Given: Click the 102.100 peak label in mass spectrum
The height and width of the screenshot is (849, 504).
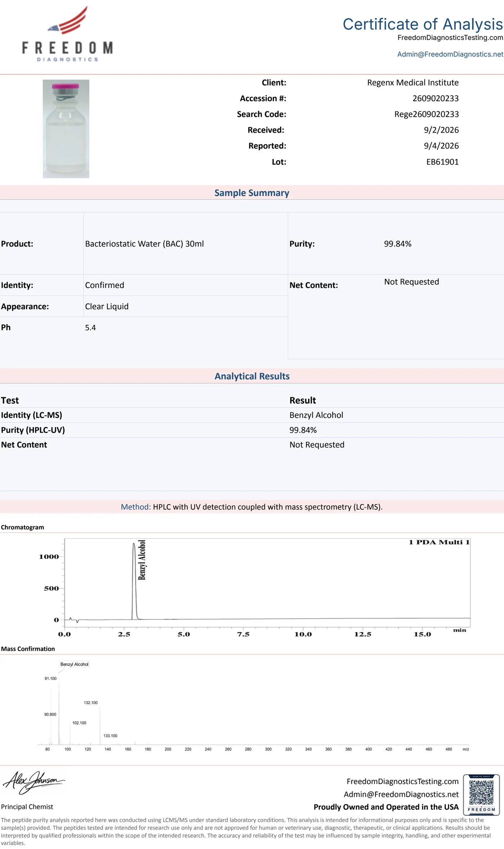Looking at the screenshot, I should coord(79,723).
